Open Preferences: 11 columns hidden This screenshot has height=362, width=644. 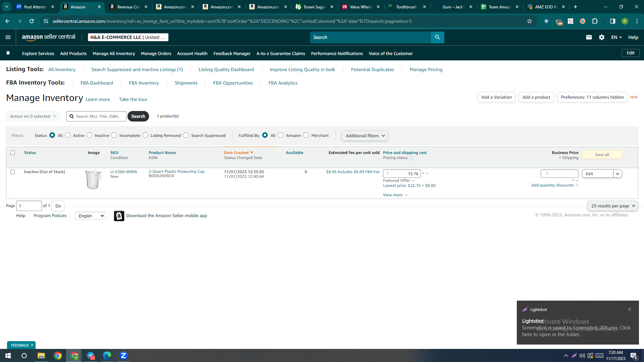click(592, 97)
